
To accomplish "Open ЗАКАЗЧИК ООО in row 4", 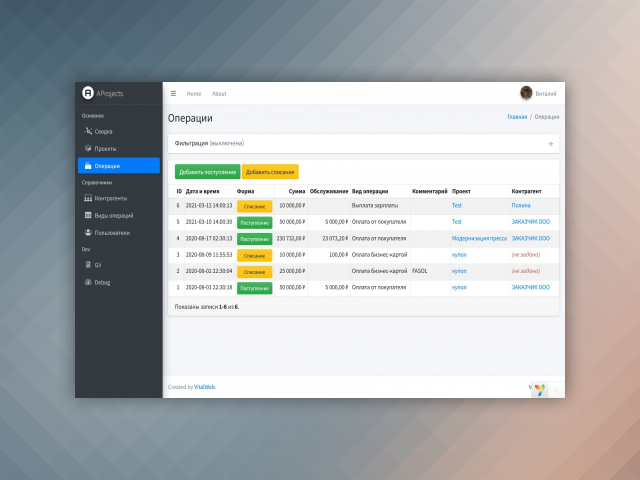I will [531, 238].
